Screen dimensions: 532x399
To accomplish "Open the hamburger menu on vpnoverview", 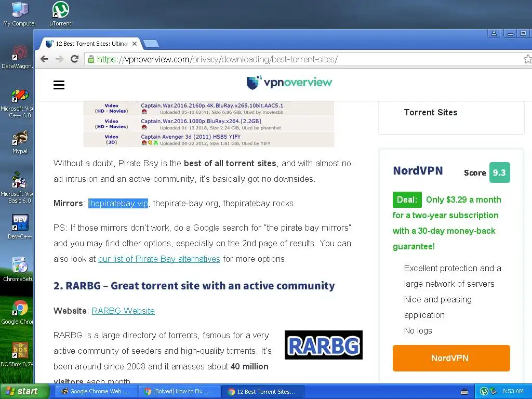I will (59, 85).
